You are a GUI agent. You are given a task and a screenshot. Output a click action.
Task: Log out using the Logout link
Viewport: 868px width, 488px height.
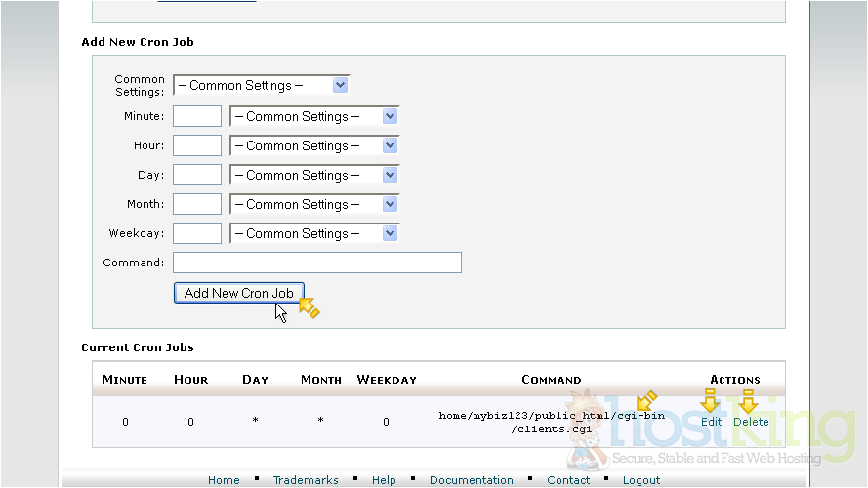[641, 480]
